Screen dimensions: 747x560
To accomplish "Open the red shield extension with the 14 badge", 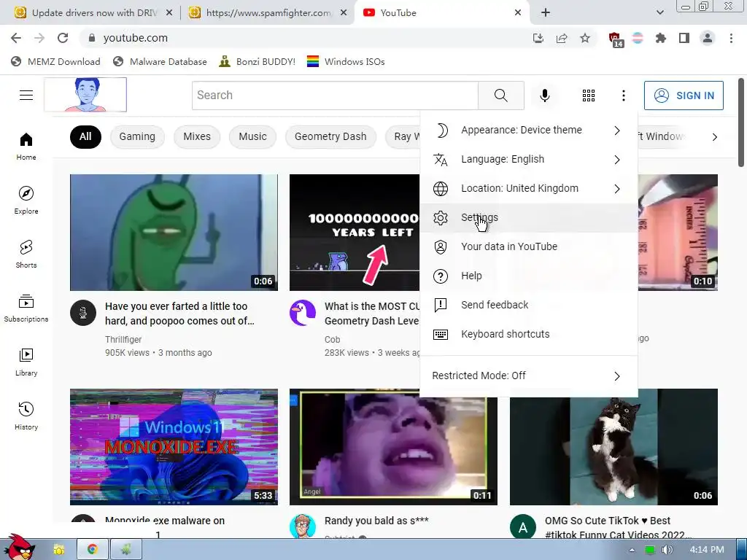I will tap(616, 39).
